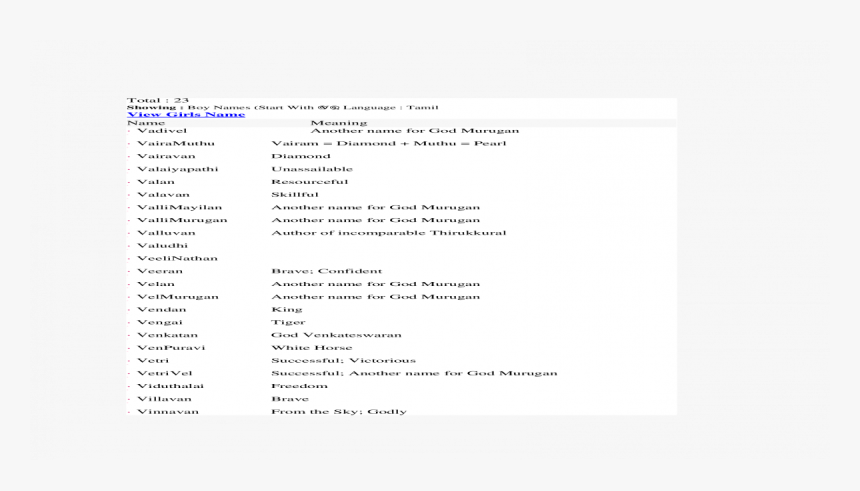Select the name Vengai
Viewport: 860px width, 491px height.
160,322
